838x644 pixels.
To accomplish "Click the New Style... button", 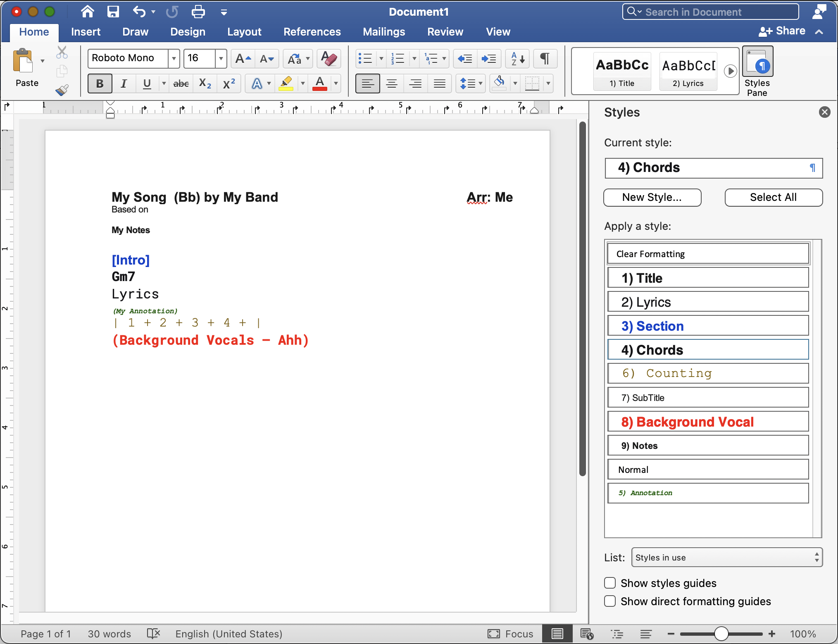I will pyautogui.click(x=652, y=197).
